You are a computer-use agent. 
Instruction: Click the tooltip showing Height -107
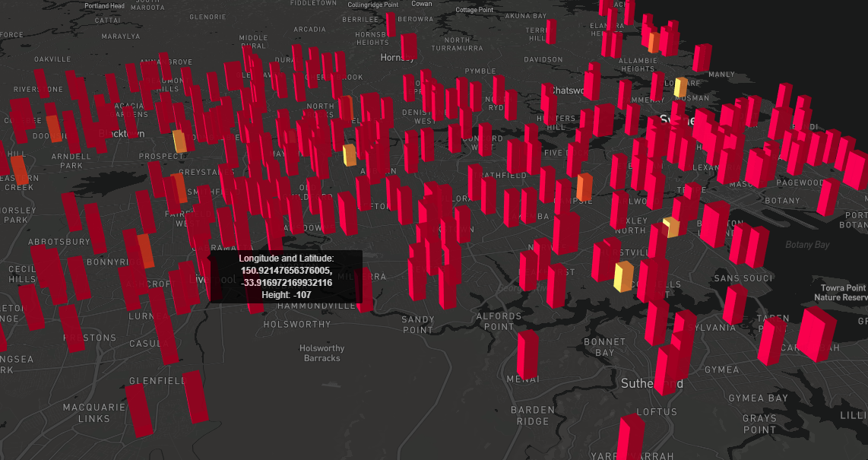tap(285, 278)
